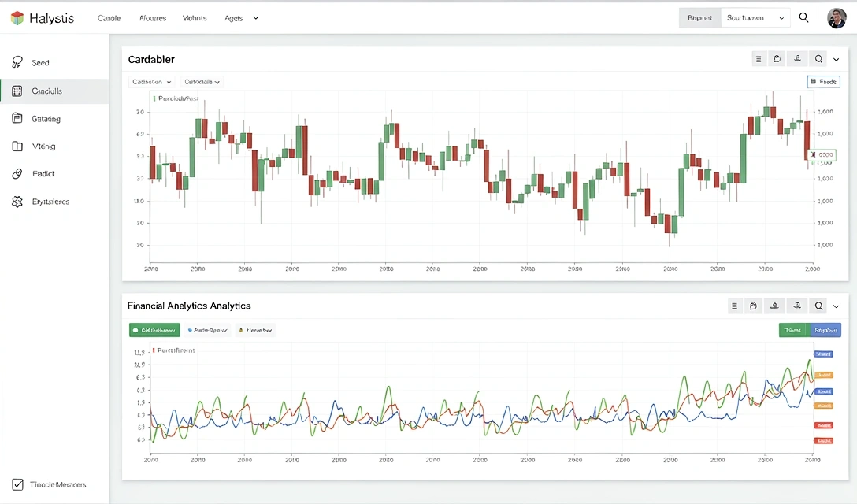857x504 pixels.
Task: Click list-lines icon in Cardabler panel toolbar
Action: (758, 59)
